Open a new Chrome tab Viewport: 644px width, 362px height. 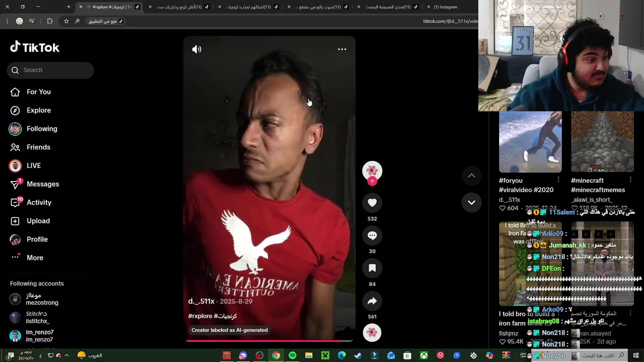[x=68, y=7]
